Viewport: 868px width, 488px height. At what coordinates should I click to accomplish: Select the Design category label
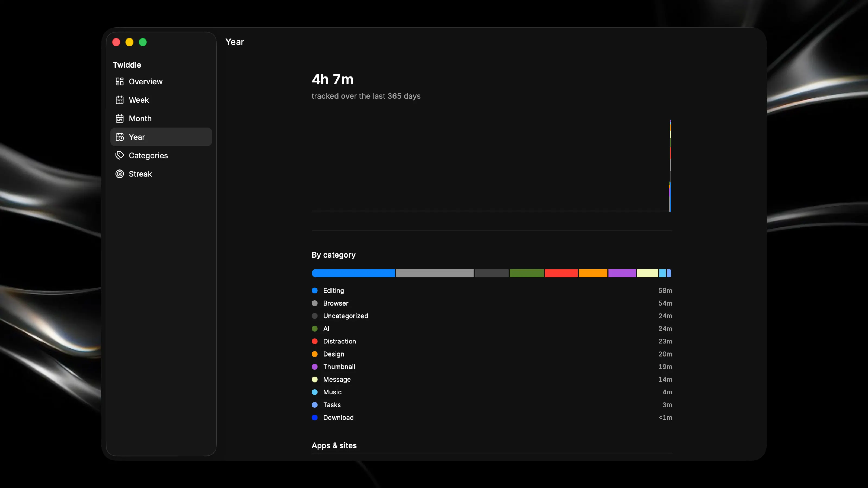coord(334,354)
